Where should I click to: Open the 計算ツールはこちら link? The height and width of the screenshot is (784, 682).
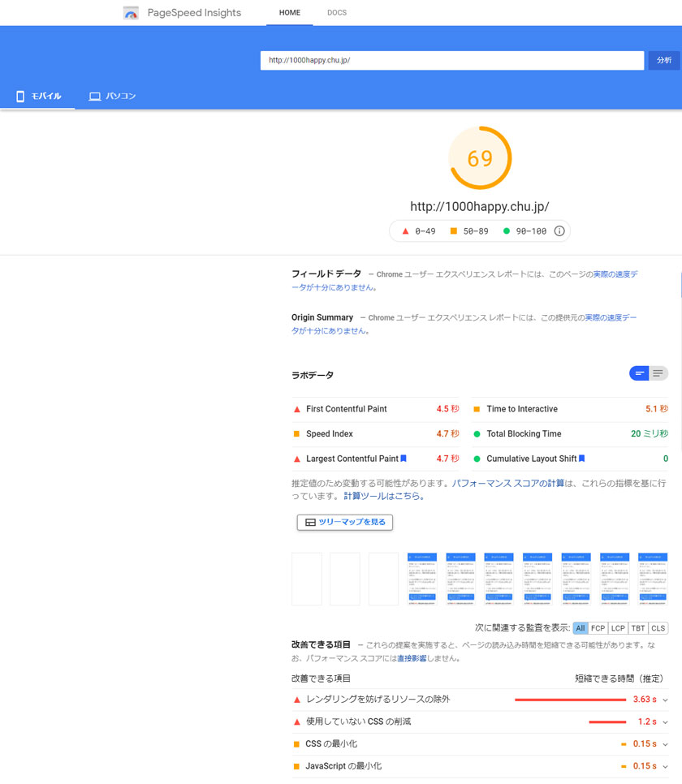coord(384,497)
